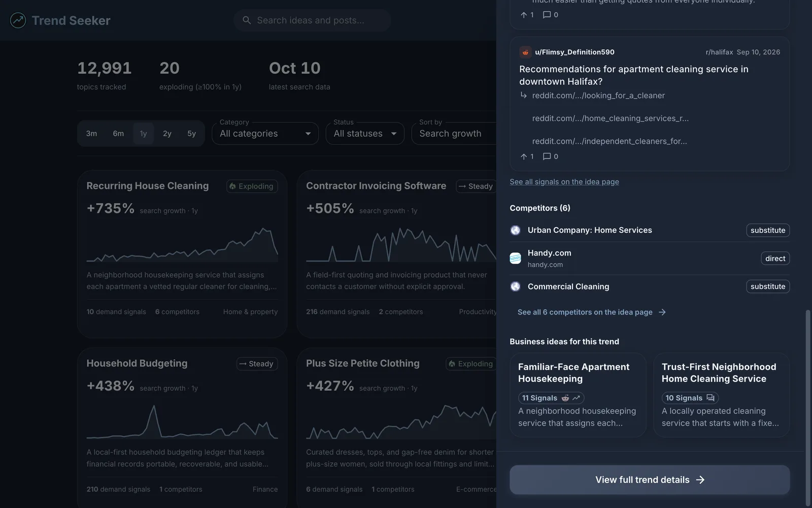The height and width of the screenshot is (508, 812).
Task: Click the Steady badge on Contractor Invoicing Software
Action: [x=476, y=186]
